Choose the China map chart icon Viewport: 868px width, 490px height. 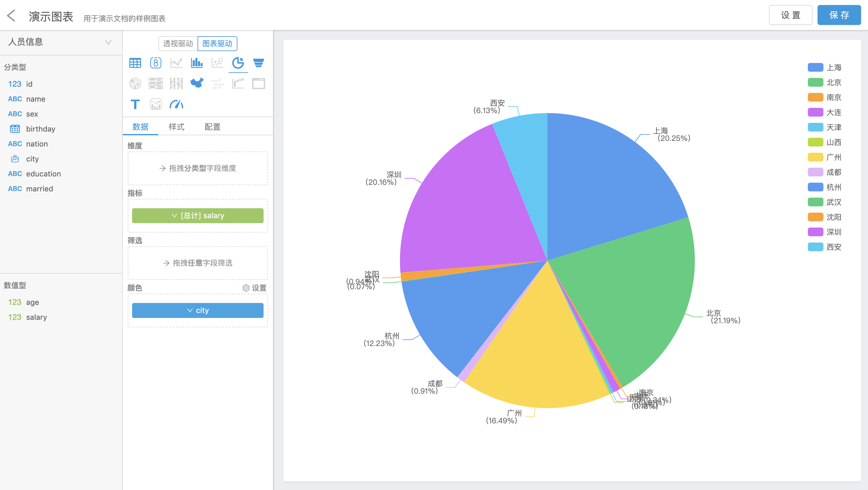(x=197, y=83)
